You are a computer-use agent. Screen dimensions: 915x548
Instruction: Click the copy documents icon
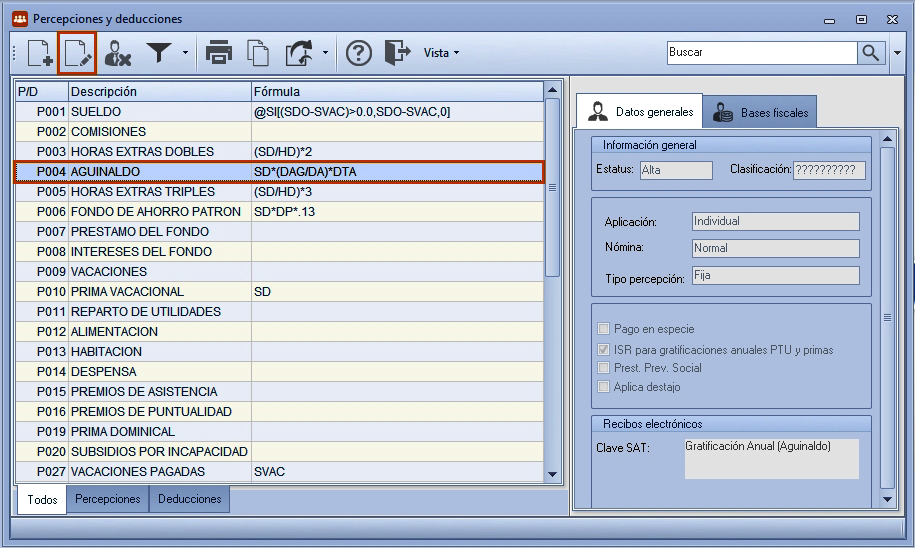pos(258,53)
